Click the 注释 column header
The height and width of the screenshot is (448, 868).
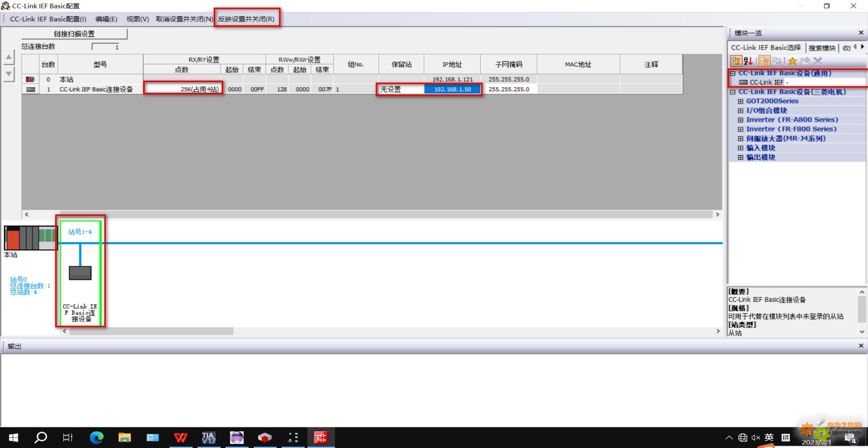pos(651,64)
